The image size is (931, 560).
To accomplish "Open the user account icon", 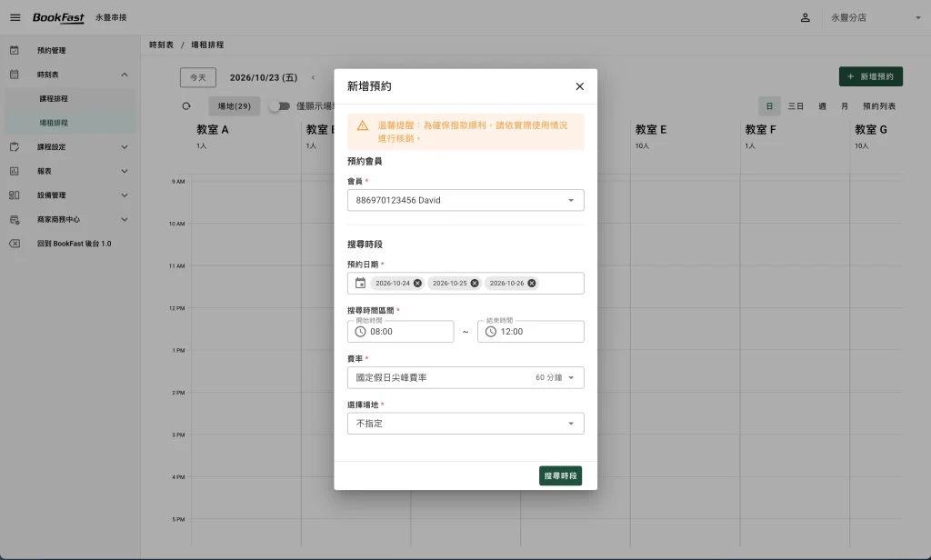I will pyautogui.click(x=806, y=18).
